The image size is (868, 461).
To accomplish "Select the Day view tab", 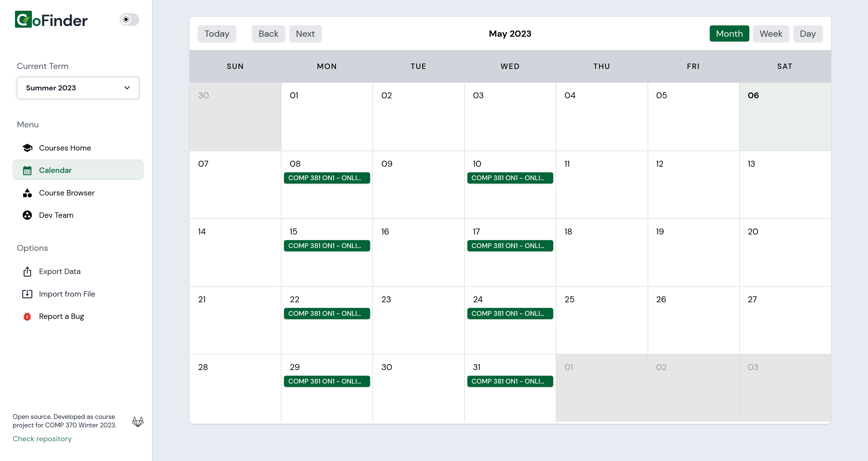I will tap(807, 34).
